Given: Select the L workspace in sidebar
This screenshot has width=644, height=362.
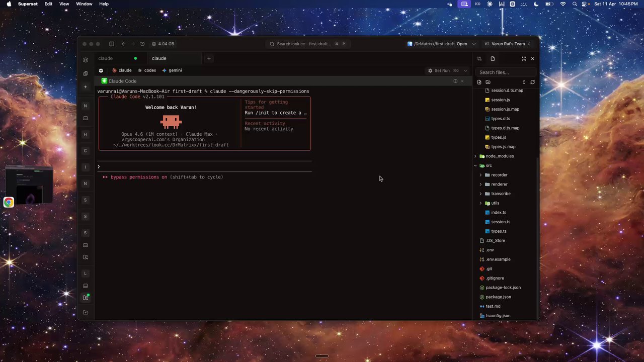Looking at the screenshot, I should tap(86, 274).
